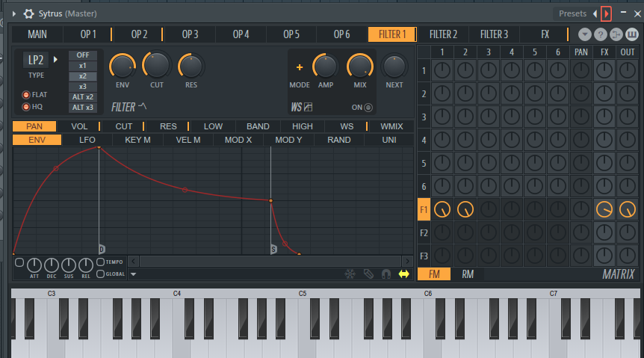This screenshot has height=358, width=644.
Task: Toggle the FLAT filter option
Action: (x=26, y=95)
